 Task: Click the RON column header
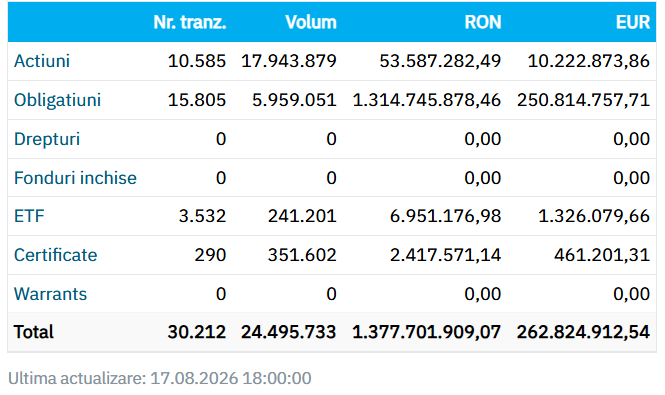click(483, 22)
